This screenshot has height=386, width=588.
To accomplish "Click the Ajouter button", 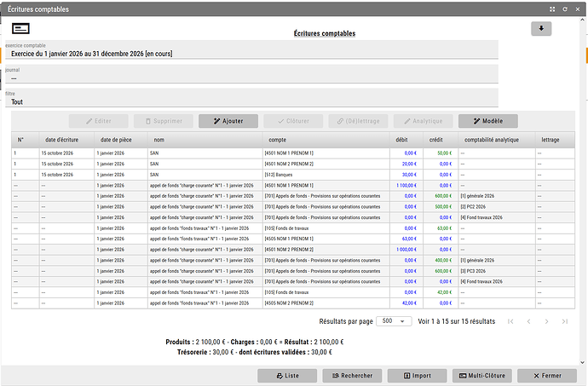I will 228,121.
